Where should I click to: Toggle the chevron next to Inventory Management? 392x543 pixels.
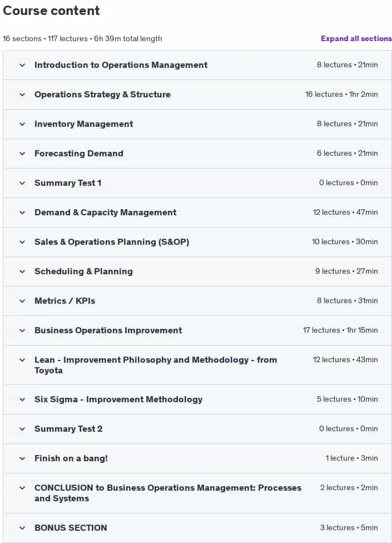coord(22,124)
